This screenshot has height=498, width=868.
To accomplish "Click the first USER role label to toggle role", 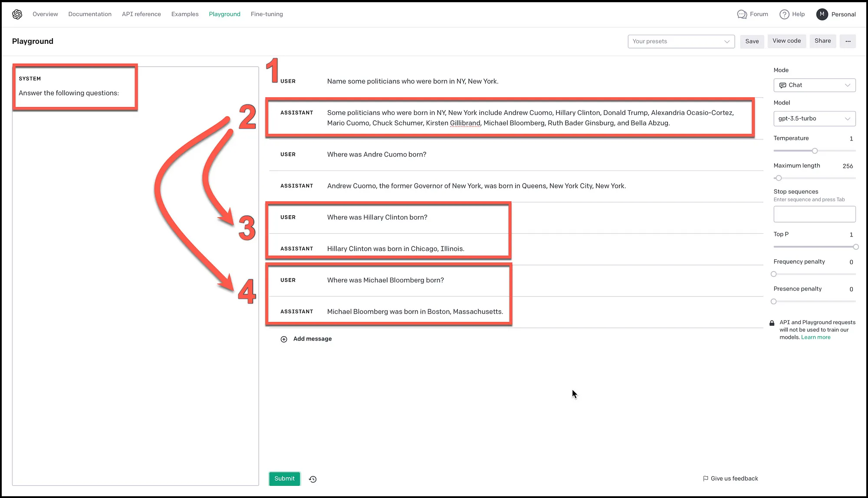I will coord(288,81).
